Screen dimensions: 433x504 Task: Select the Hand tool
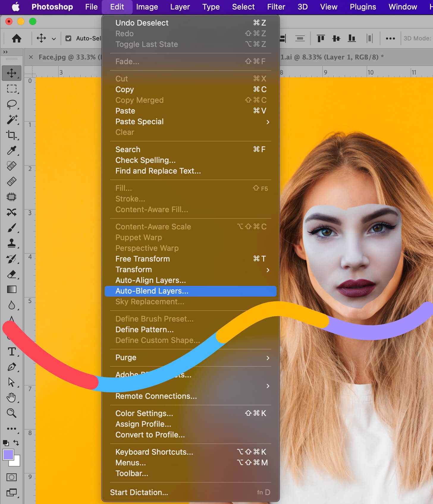click(12, 397)
